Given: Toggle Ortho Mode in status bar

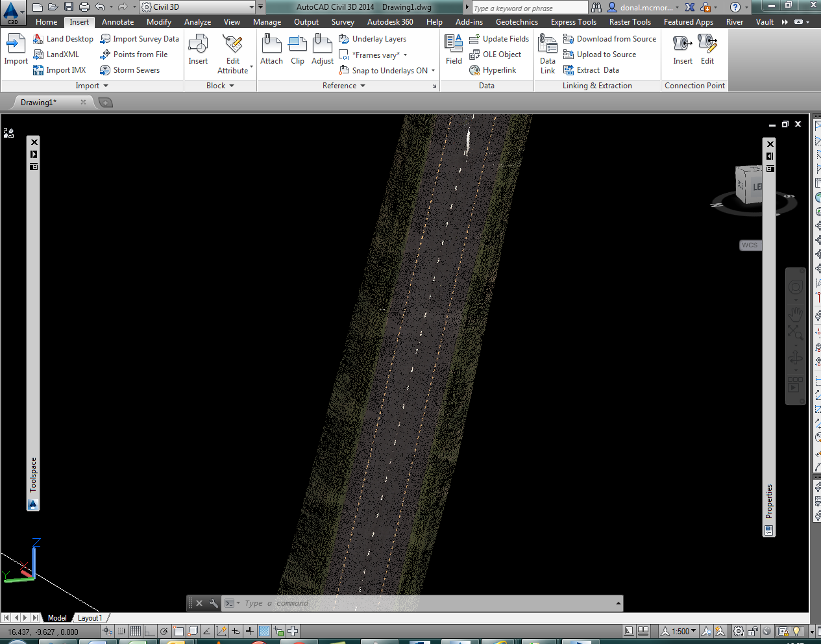Looking at the screenshot, I should coord(149,631).
